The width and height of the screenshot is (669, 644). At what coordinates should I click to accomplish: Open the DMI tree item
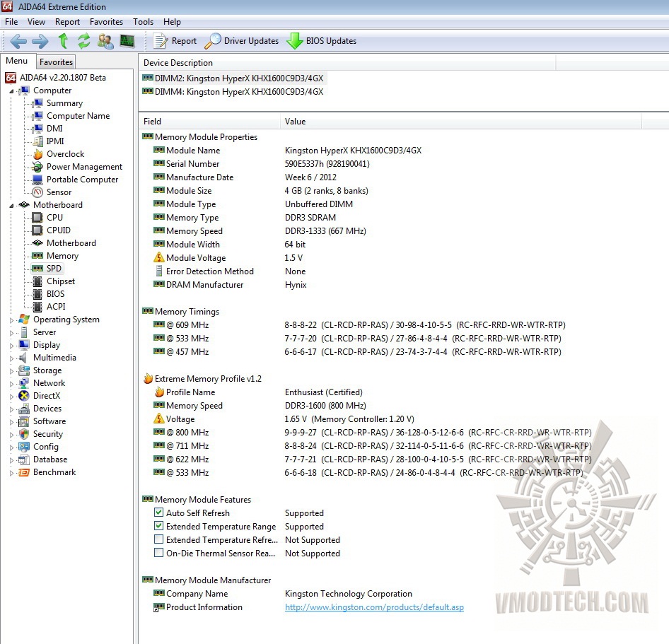(x=54, y=129)
